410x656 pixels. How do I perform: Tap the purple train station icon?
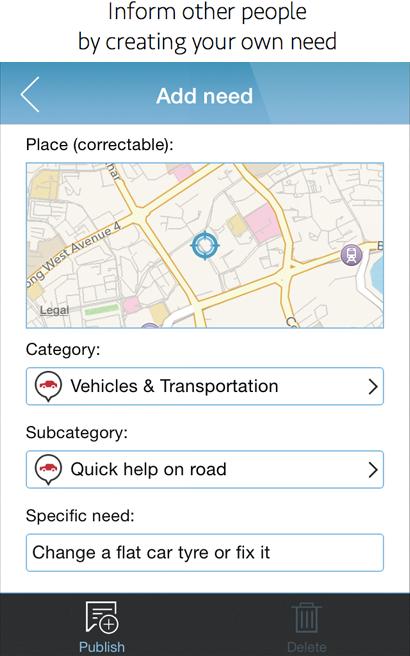tap(351, 255)
